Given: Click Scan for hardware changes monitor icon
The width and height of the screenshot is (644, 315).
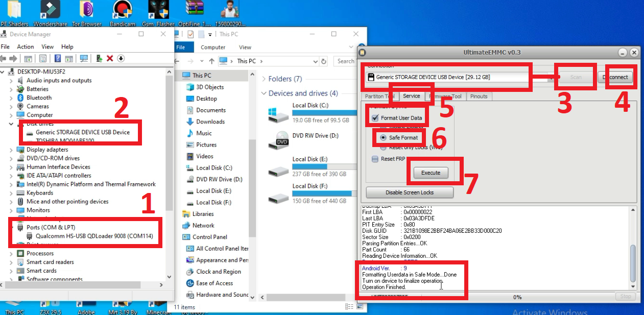Looking at the screenshot, I should pos(84,58).
